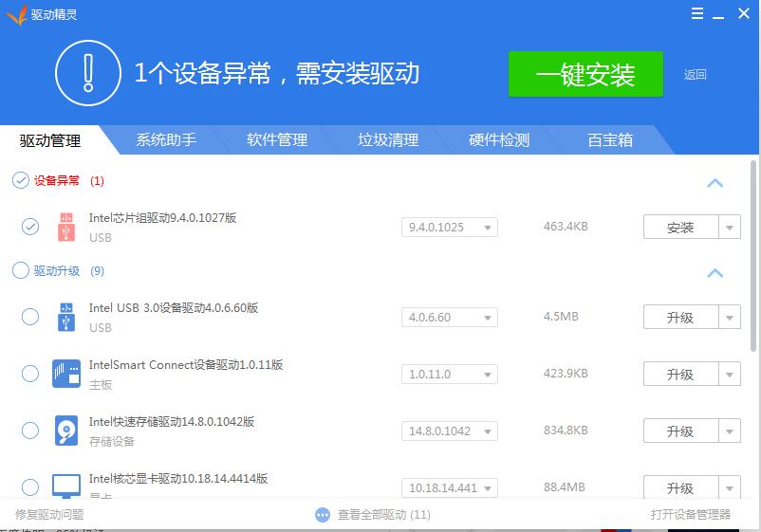Click the monitor icon for Intel核芯显卡驱动

(x=66, y=486)
